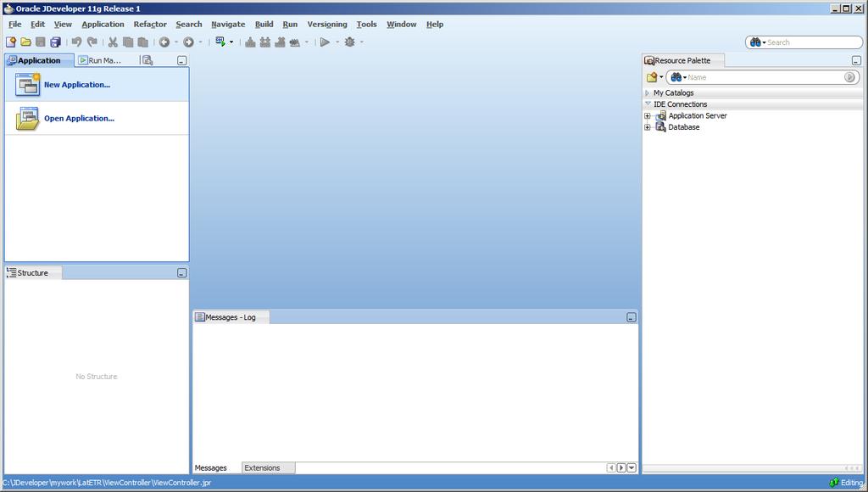Viewport: 868px width, 492px height.
Task: Open the dropdown arrow beside the Run button
Action: 337,42
